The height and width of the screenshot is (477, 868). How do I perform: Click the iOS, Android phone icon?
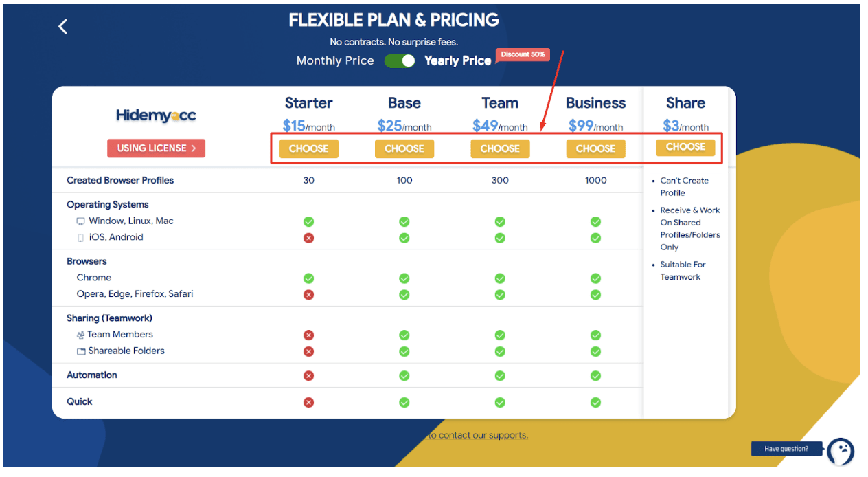coord(81,238)
